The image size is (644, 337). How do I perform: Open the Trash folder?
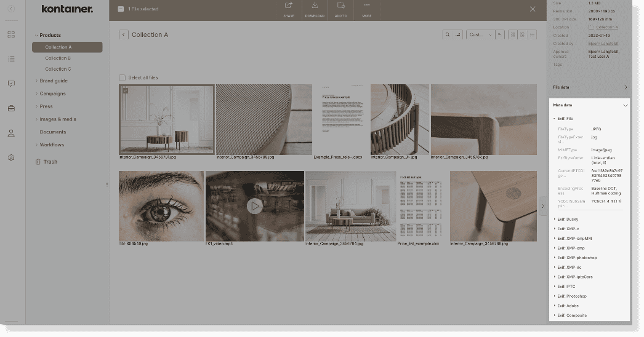[50, 162]
